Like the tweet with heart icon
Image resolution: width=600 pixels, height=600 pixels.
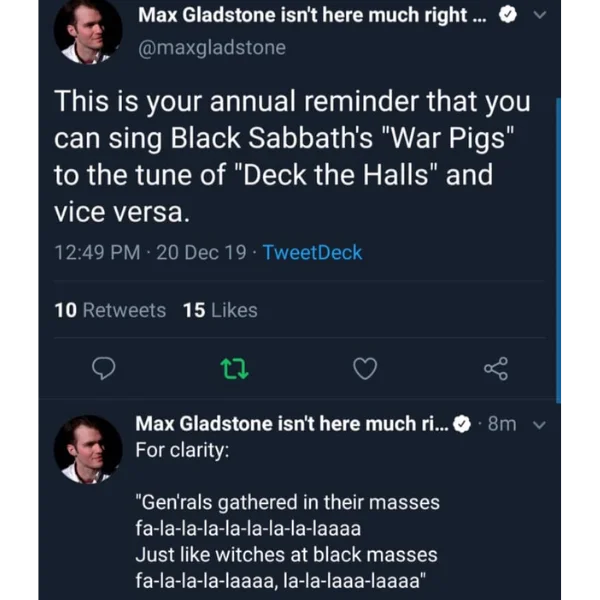(x=365, y=368)
